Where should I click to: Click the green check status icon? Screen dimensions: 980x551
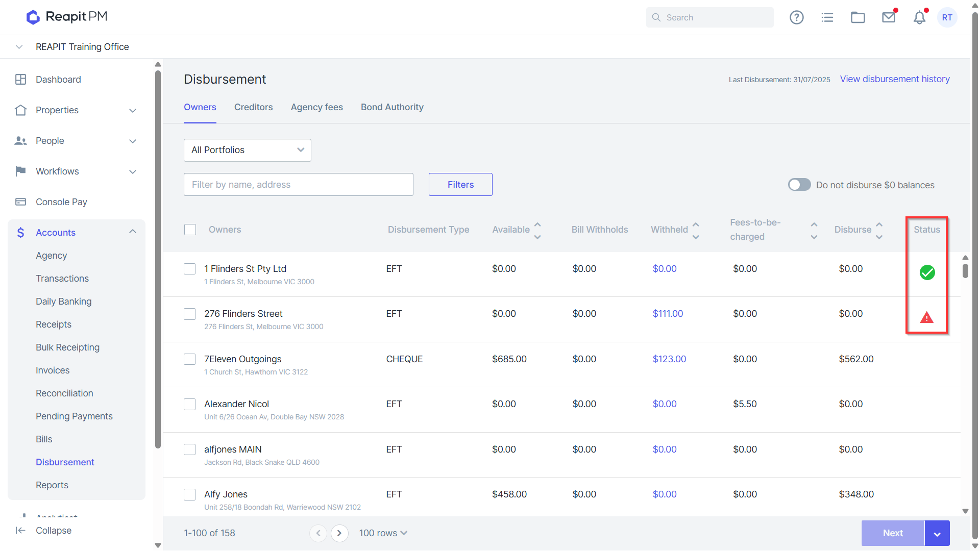click(927, 272)
